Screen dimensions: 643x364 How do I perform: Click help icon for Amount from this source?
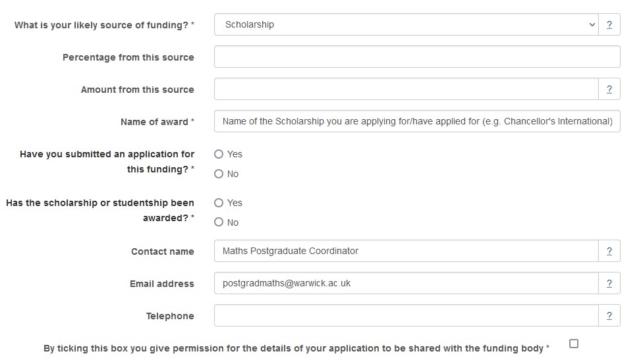click(x=609, y=89)
